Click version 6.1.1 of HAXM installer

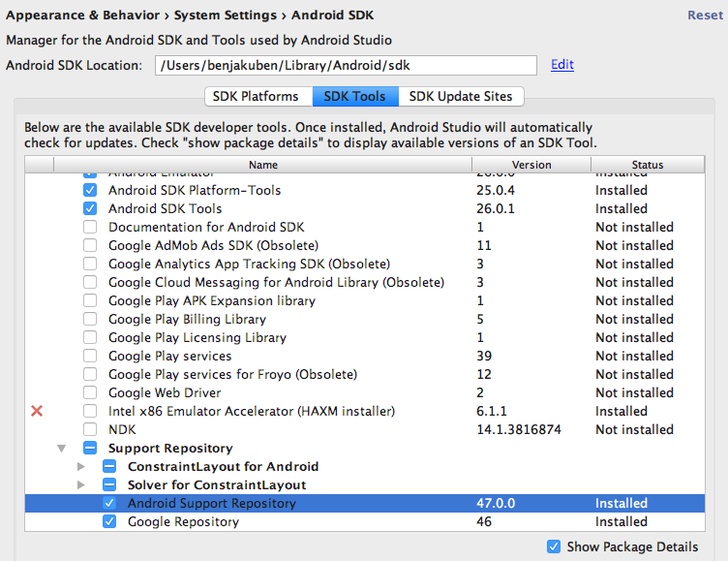492,411
